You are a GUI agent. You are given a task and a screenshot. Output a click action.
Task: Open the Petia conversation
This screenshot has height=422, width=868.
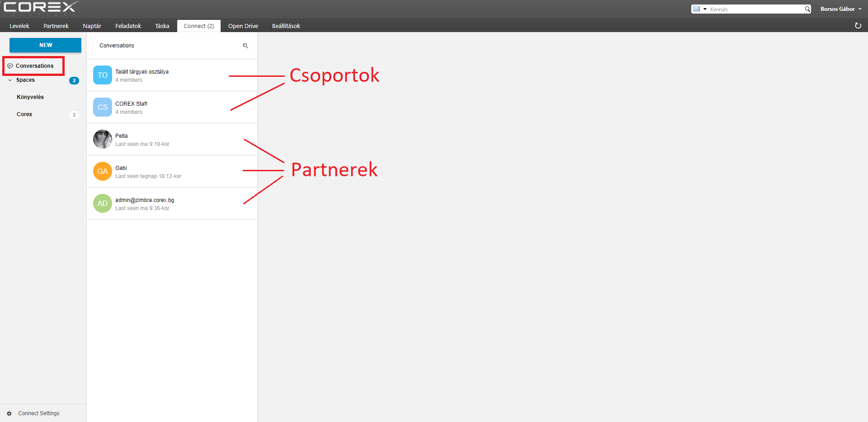point(172,139)
